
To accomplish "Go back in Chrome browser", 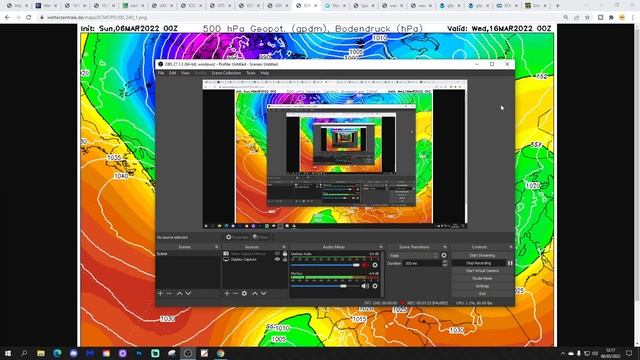I will click(x=7, y=18).
